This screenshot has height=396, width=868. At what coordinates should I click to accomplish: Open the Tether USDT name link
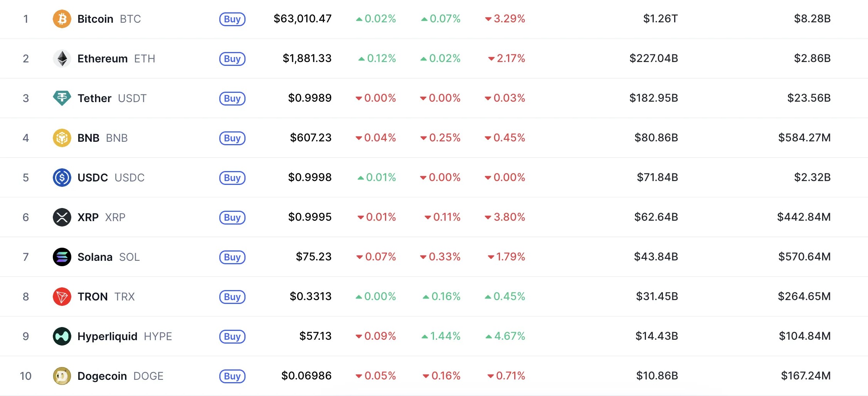pyautogui.click(x=112, y=98)
